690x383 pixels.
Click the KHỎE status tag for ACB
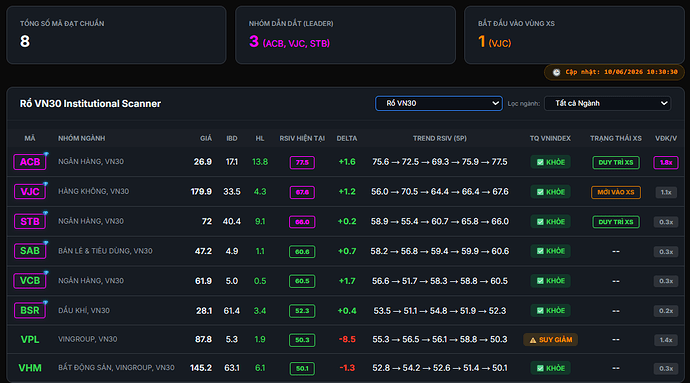[x=551, y=162]
